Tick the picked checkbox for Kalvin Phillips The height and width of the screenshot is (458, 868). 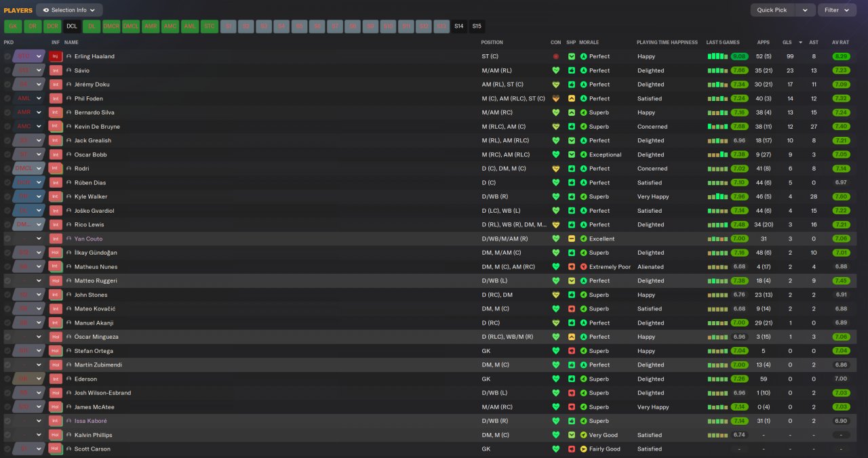pyautogui.click(x=7, y=435)
